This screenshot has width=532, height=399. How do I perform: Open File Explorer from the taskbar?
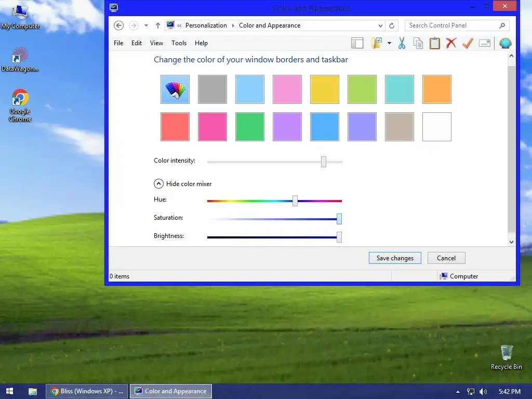pos(33,391)
